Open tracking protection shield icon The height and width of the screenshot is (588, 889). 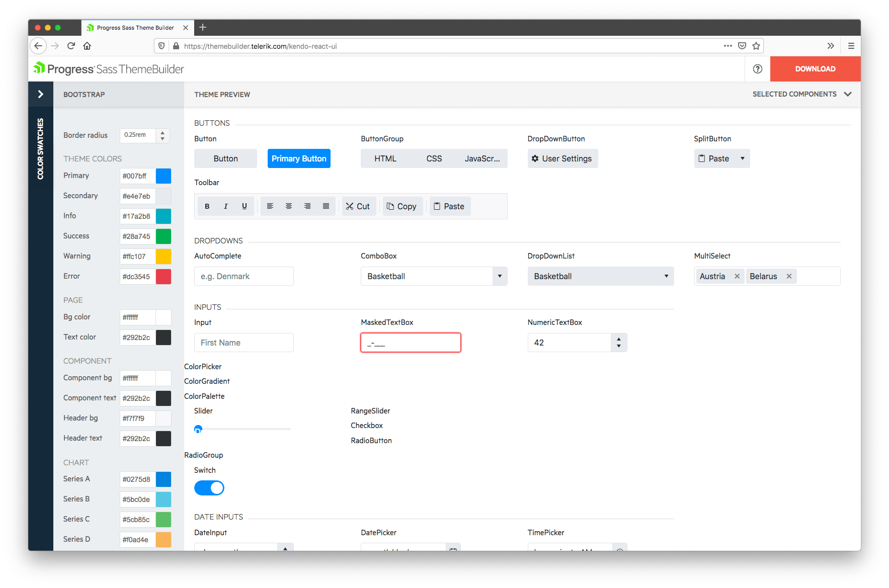[x=161, y=46]
